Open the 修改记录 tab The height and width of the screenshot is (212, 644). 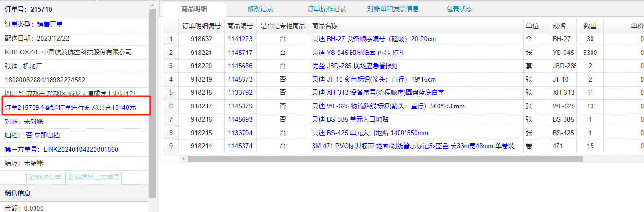[260, 9]
